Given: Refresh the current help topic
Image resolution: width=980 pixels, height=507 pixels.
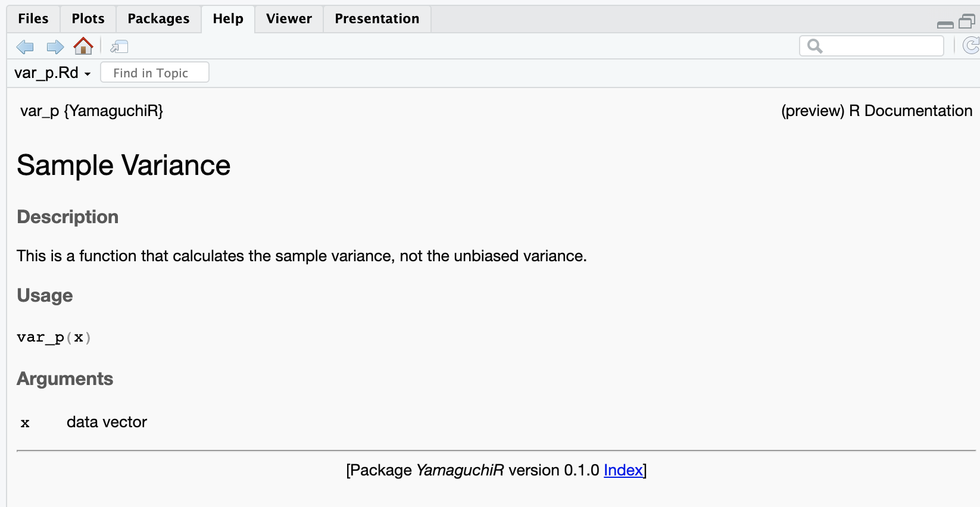Looking at the screenshot, I should 971,45.
